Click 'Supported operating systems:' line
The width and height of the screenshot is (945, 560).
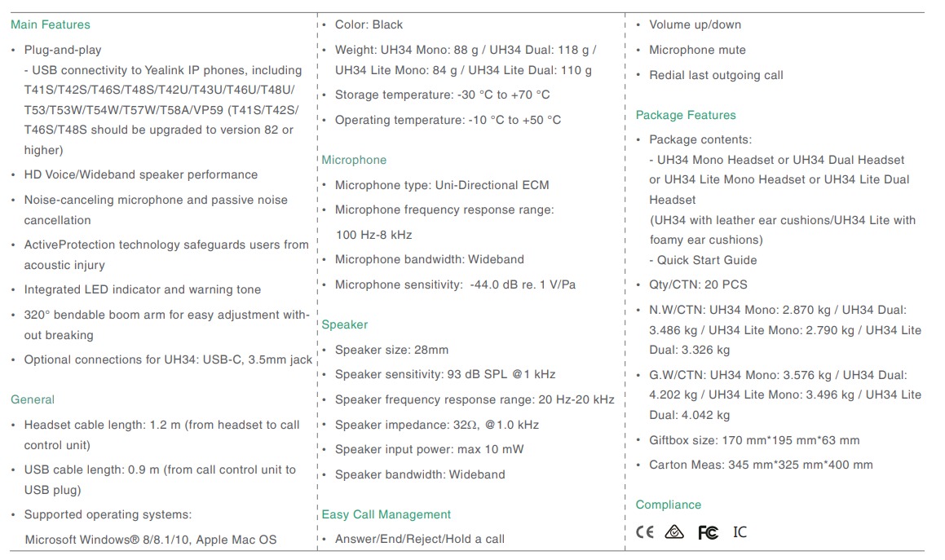coord(108,515)
